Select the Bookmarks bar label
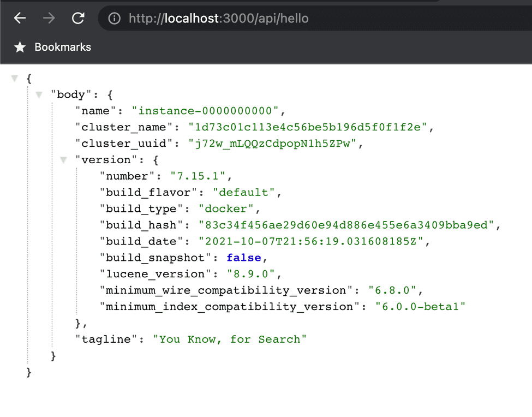 [x=62, y=47]
